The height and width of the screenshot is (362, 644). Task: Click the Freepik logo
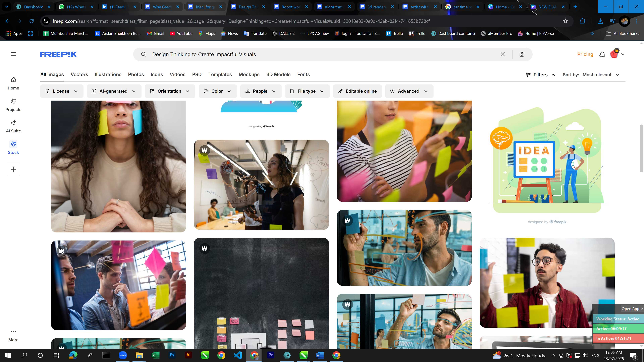click(58, 54)
